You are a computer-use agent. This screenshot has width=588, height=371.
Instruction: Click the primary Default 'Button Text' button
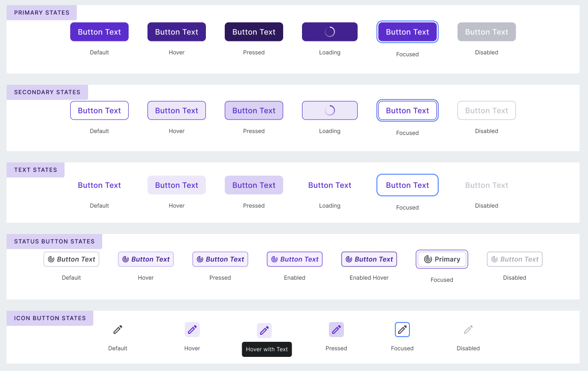coord(99,32)
